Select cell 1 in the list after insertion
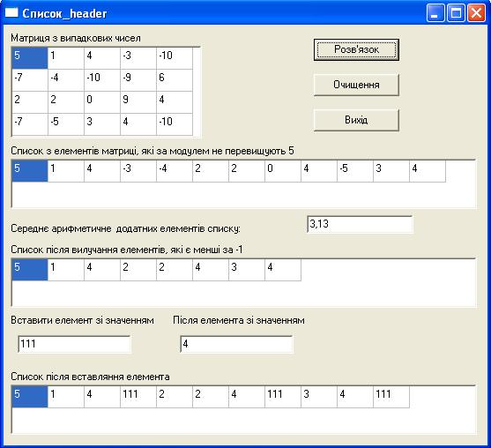491x448 pixels. pos(66,397)
